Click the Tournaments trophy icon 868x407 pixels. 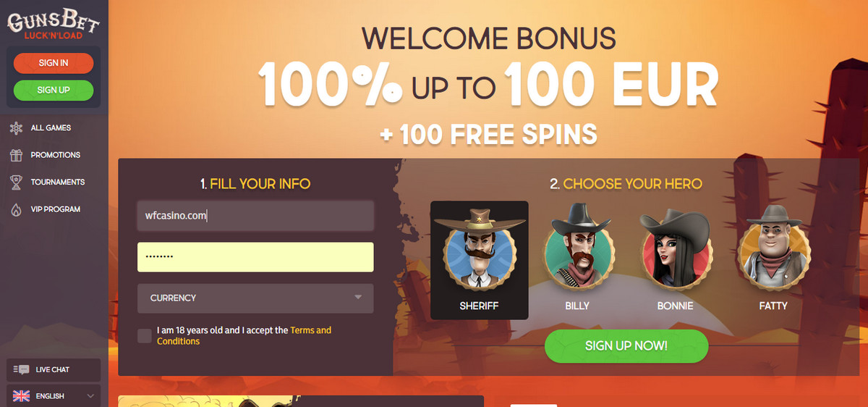16,182
